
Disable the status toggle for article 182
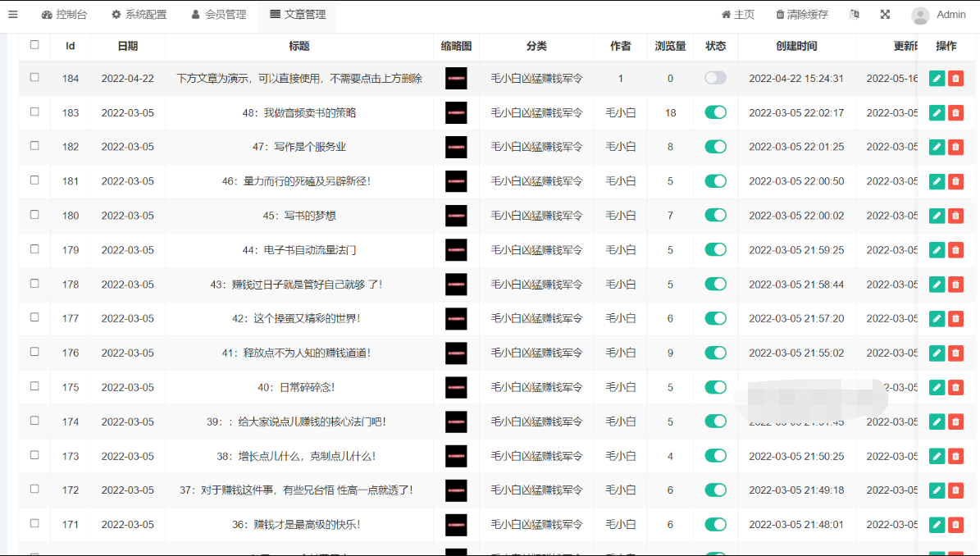(715, 147)
